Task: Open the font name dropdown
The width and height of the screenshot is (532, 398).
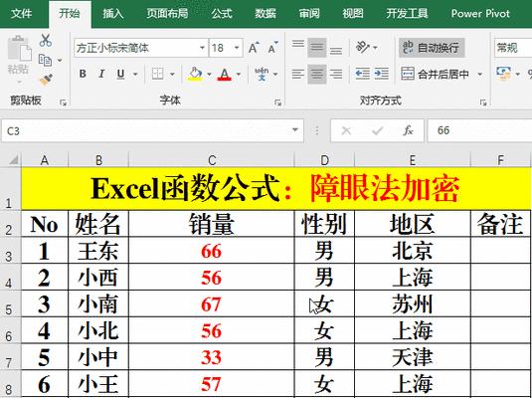Action: [x=202, y=48]
